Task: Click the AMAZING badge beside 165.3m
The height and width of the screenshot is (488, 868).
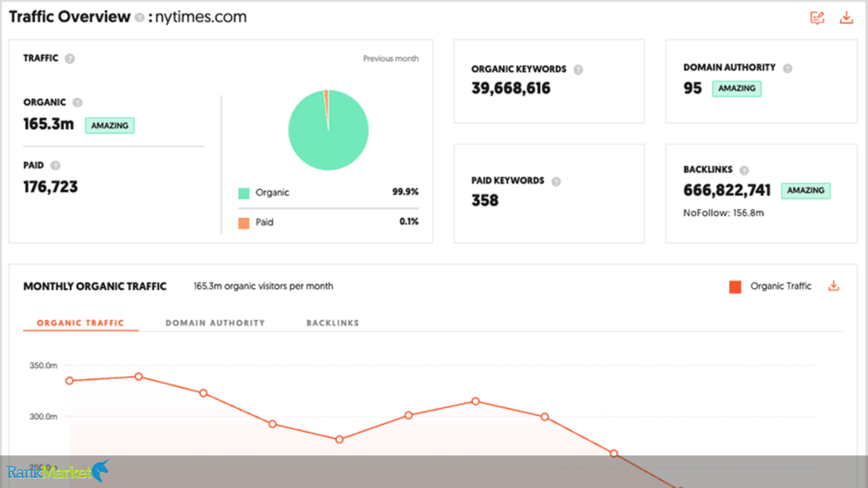Action: pos(110,125)
